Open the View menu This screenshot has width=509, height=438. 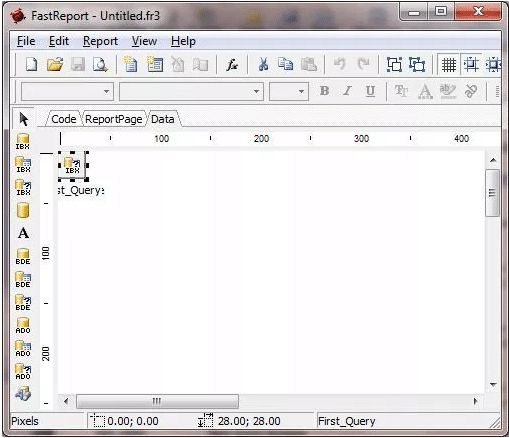[x=144, y=41]
